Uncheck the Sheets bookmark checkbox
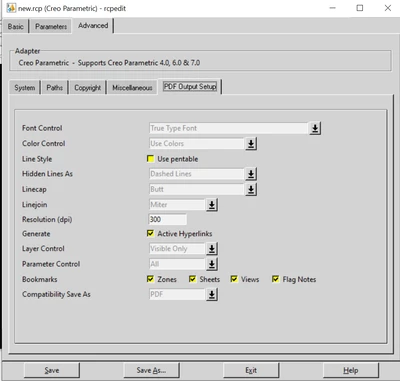The width and height of the screenshot is (400, 381). pos(192,279)
